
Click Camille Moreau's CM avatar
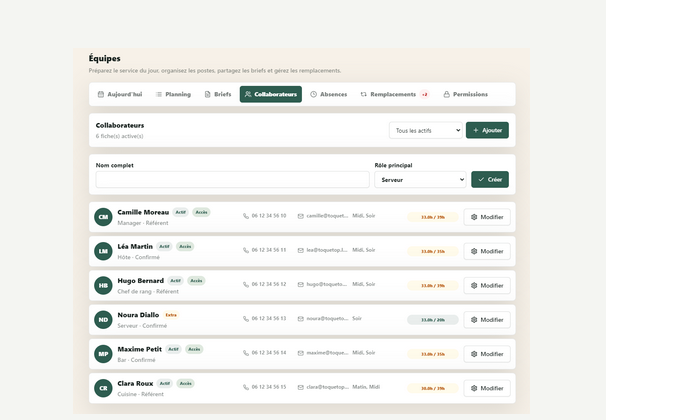tap(103, 217)
